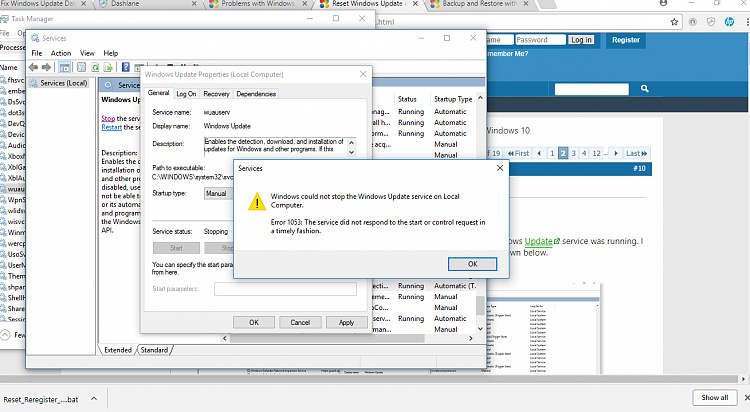
Task: Switch to the Dashlane browser tab
Action: pyautogui.click(x=146, y=4)
